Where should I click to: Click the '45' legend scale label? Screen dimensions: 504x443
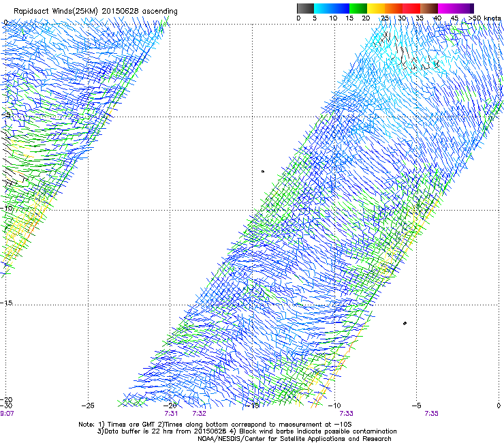[454, 18]
